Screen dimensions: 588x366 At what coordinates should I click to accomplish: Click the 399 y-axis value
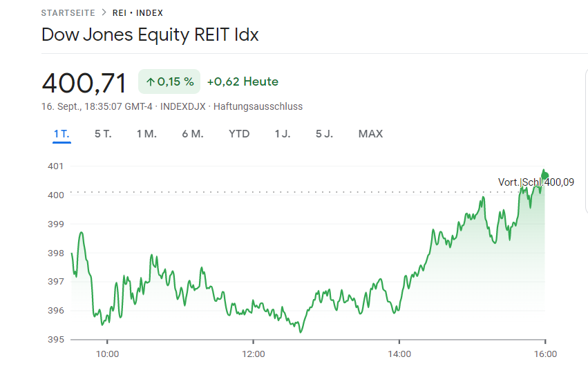(x=55, y=224)
